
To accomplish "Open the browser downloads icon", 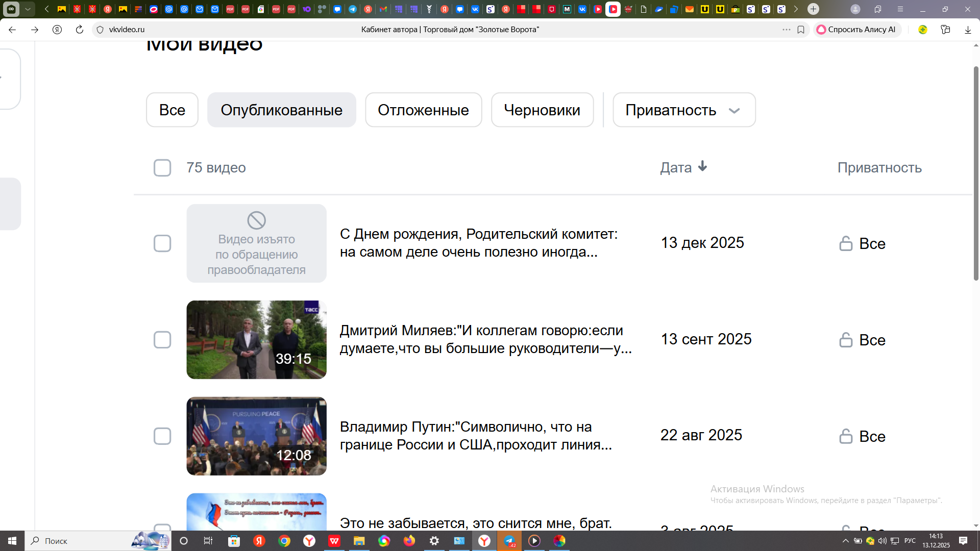I will [x=968, y=30].
